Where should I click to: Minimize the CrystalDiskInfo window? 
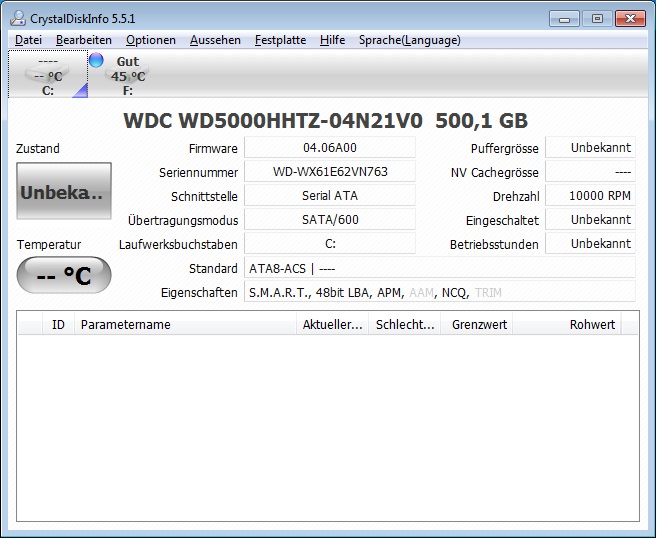pyautogui.click(x=564, y=19)
